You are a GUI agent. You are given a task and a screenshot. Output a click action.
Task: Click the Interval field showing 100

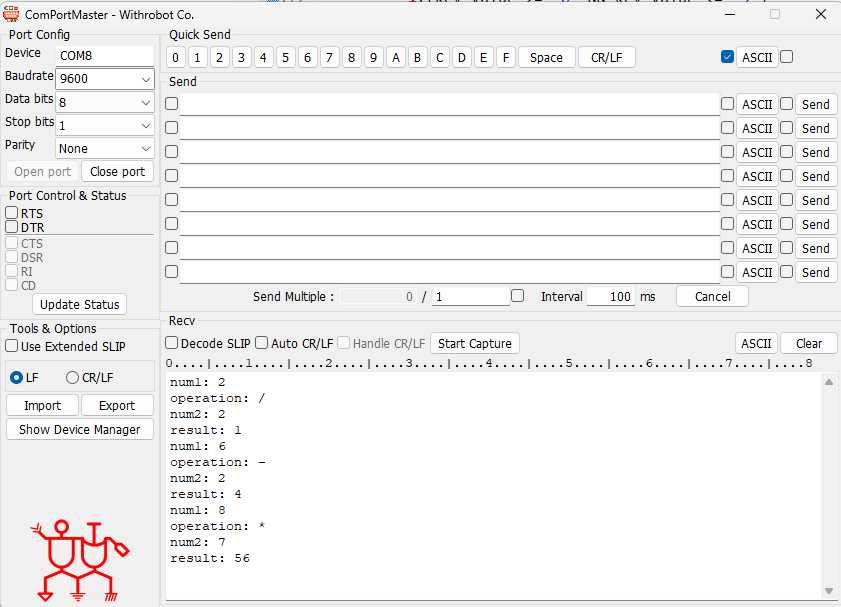tap(610, 297)
